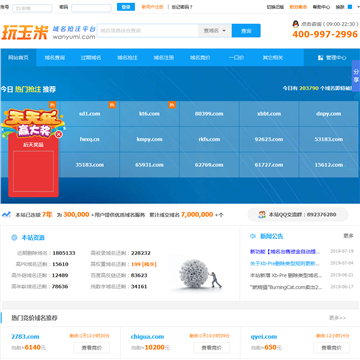Click the 分享 side tab
Viewport: 360px width, 360px height.
[356, 76]
